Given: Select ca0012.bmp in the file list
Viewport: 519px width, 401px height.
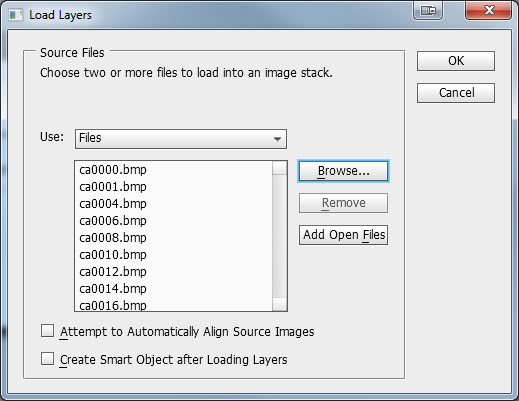Looking at the screenshot, I should click(x=173, y=272).
